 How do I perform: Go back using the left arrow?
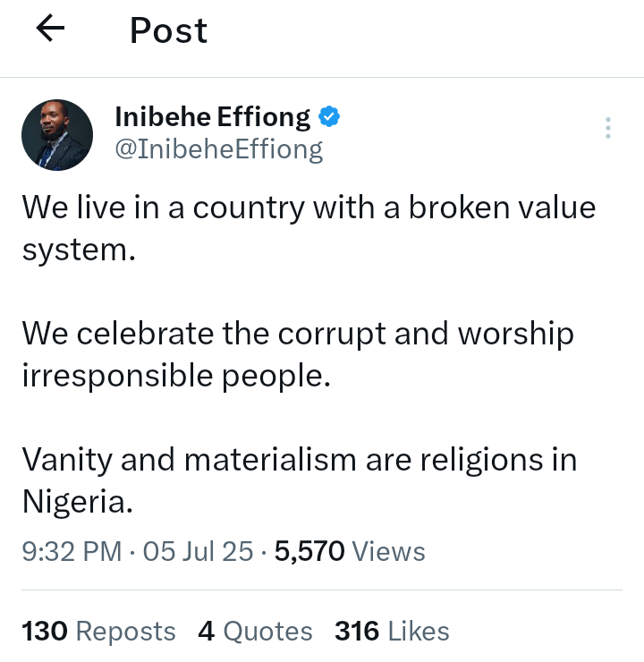[51, 30]
